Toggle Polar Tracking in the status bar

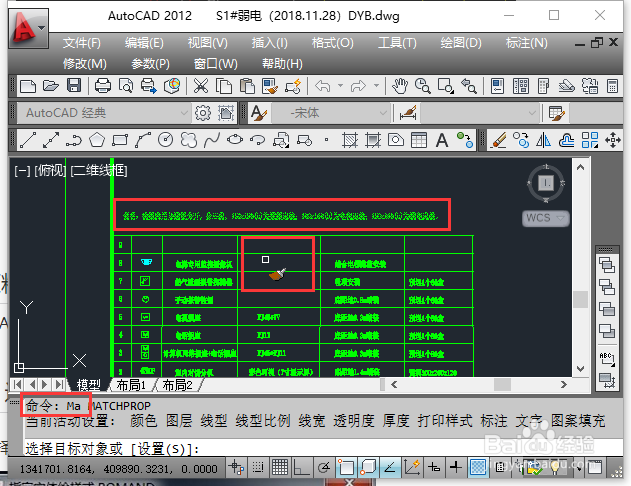pos(324,467)
